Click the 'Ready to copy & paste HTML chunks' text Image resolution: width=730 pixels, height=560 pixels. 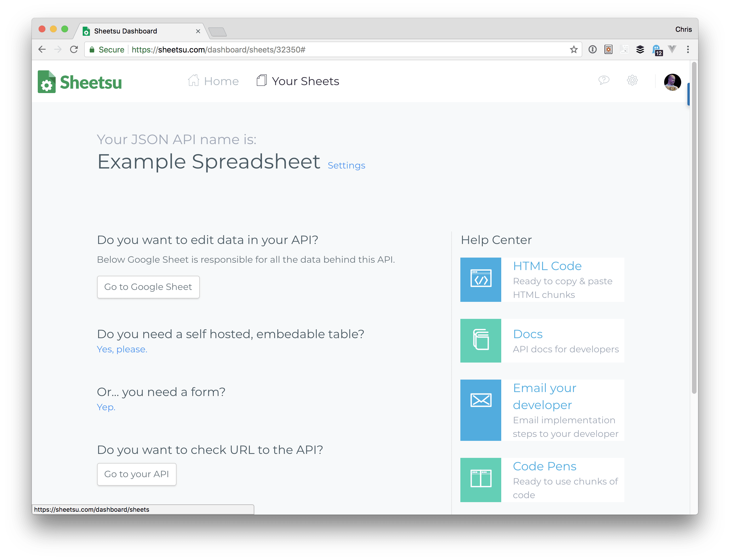[x=562, y=288]
